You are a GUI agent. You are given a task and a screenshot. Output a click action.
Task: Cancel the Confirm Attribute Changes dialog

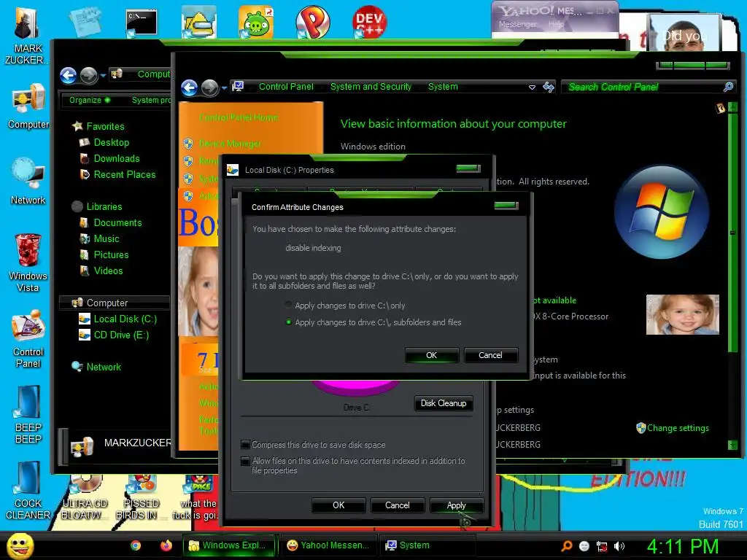click(x=490, y=355)
